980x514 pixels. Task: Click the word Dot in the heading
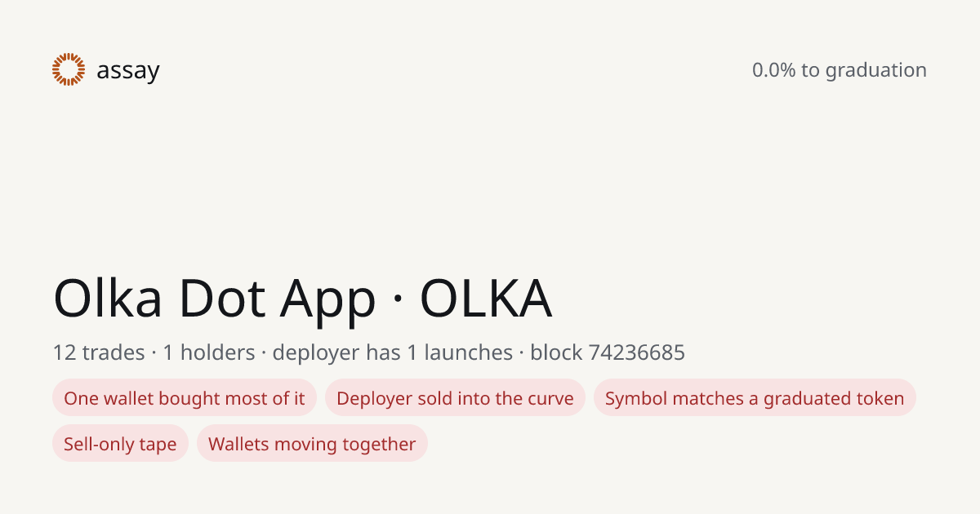coord(220,298)
